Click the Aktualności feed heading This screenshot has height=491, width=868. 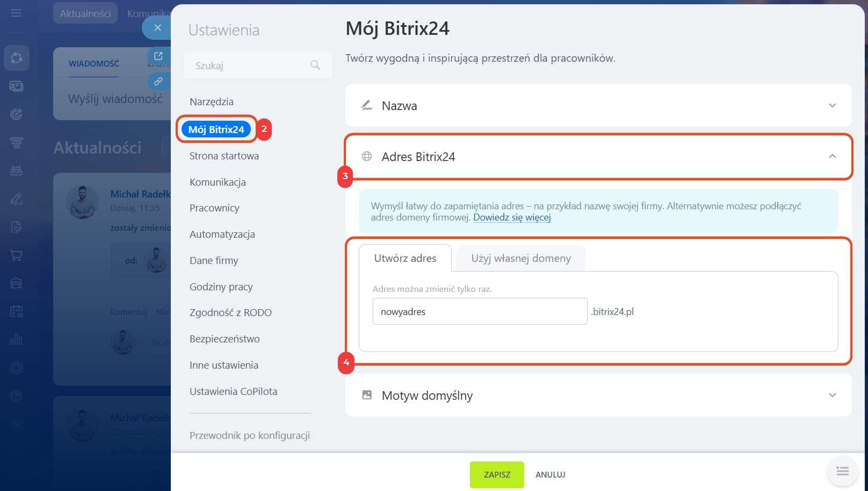[x=97, y=148]
